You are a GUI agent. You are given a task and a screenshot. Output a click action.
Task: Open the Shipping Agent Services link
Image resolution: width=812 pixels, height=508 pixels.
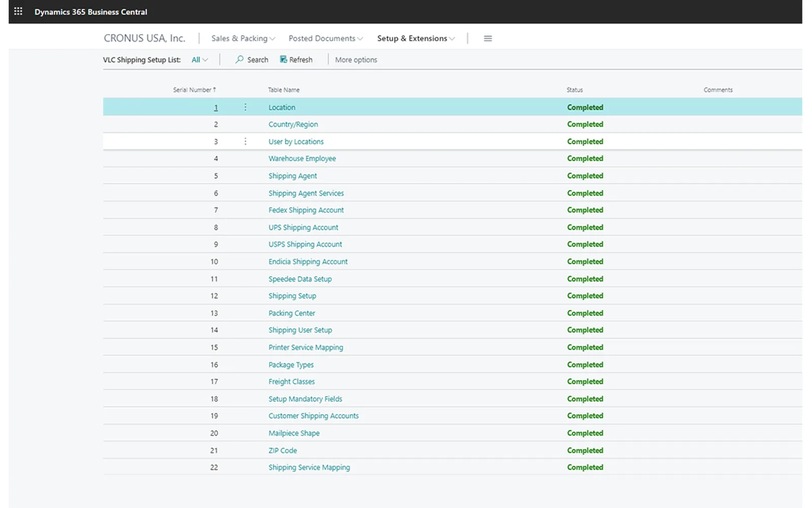point(306,193)
